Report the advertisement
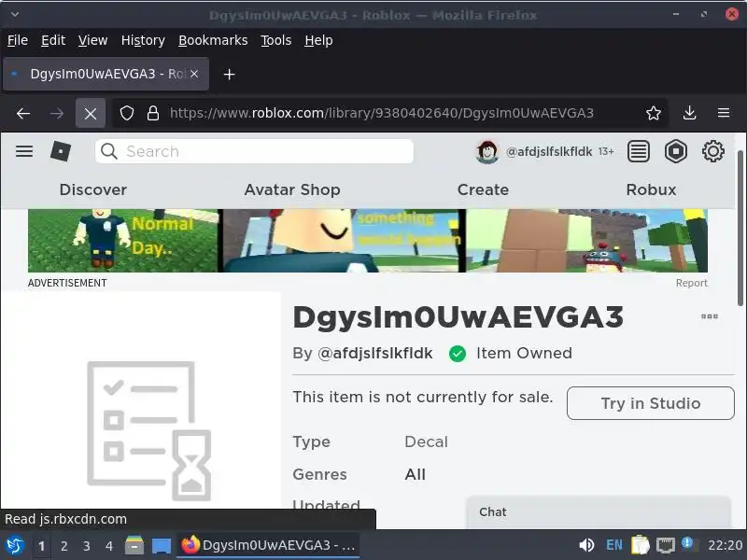Image resolution: width=747 pixels, height=560 pixels. 691,283
